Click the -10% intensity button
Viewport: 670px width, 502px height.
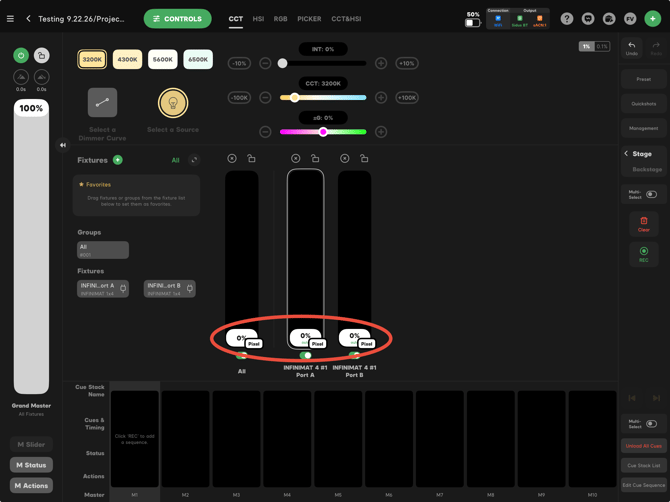tap(239, 64)
